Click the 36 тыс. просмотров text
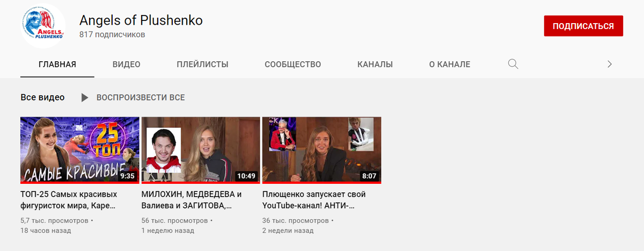Screen dimensions: 644x251 [296, 221]
